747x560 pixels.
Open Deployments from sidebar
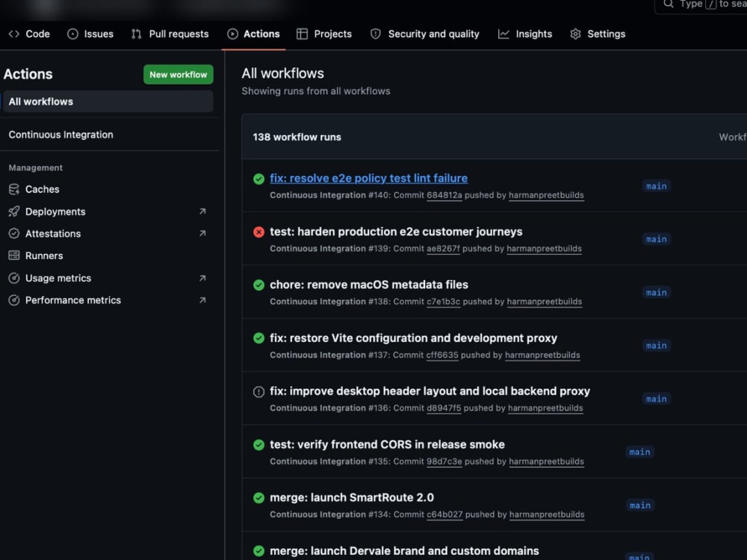(55, 211)
